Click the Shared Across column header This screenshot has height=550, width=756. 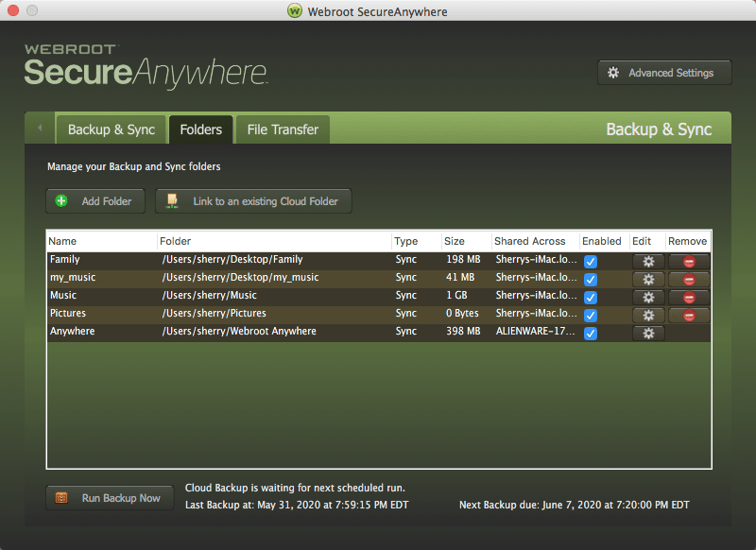pyautogui.click(x=535, y=241)
